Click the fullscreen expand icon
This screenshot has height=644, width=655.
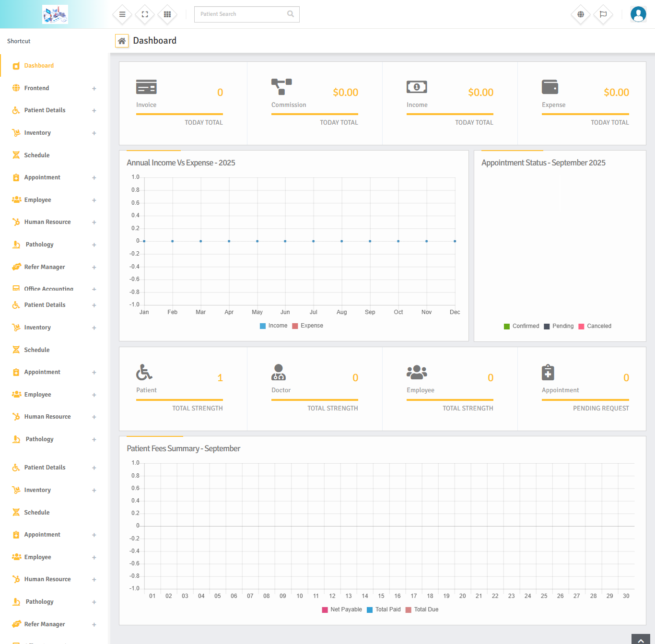(x=145, y=14)
